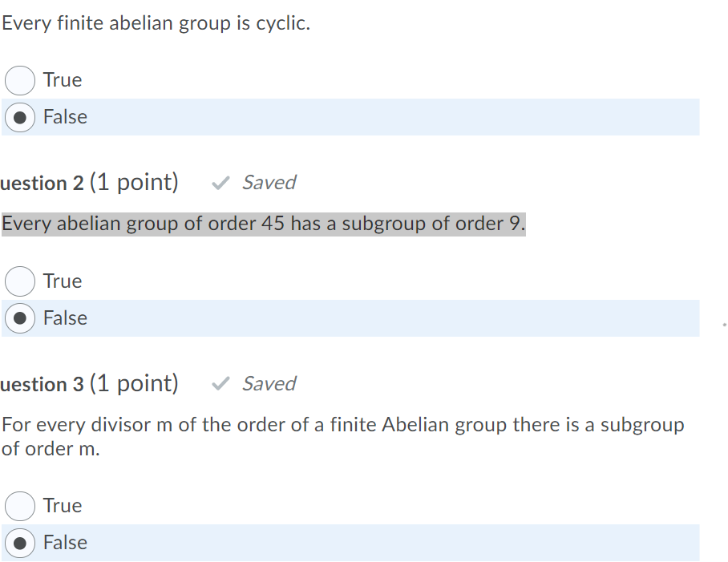Select False for the order 45 subgroup question

click(18, 318)
